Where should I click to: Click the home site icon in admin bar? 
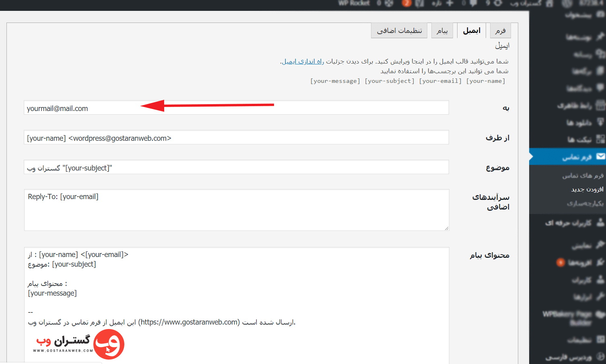pos(549,3)
